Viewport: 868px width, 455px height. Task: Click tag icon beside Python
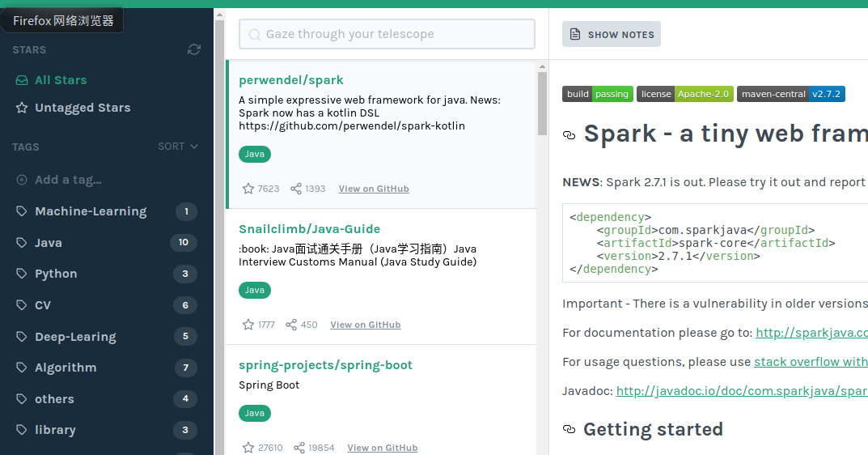coord(22,274)
